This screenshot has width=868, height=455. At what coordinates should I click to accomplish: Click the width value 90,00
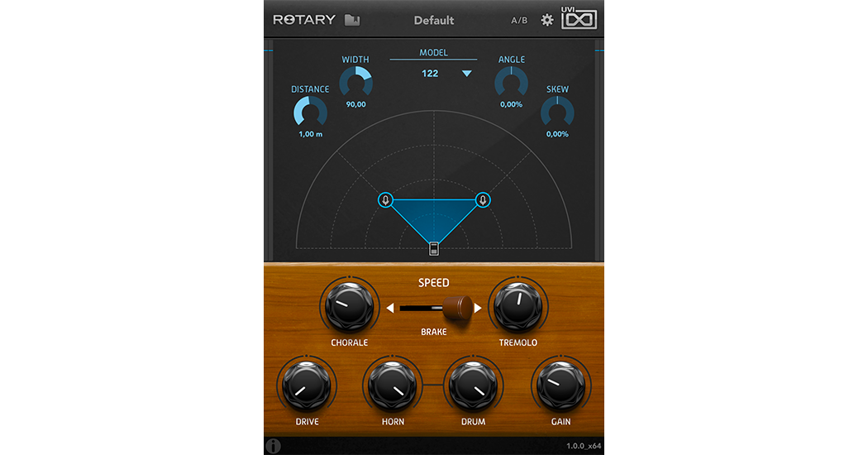tap(356, 104)
